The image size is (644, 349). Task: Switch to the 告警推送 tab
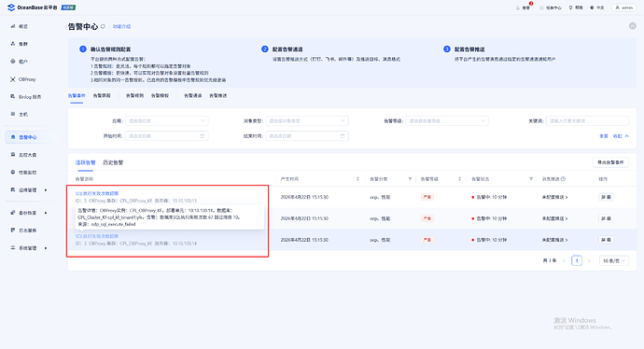(x=218, y=96)
